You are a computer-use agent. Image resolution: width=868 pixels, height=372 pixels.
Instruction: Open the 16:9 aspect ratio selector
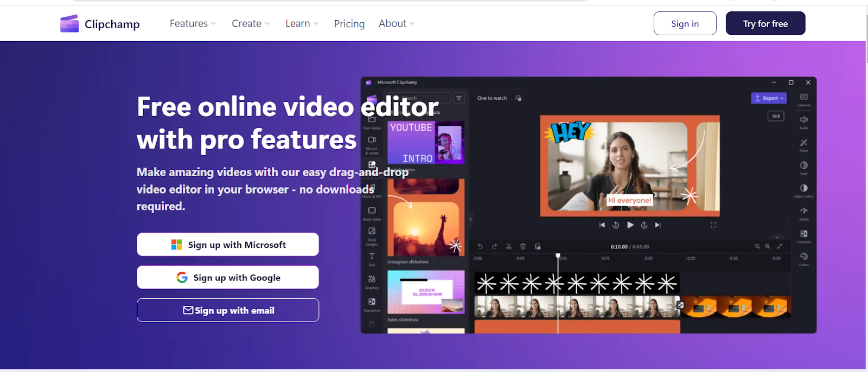point(776,116)
